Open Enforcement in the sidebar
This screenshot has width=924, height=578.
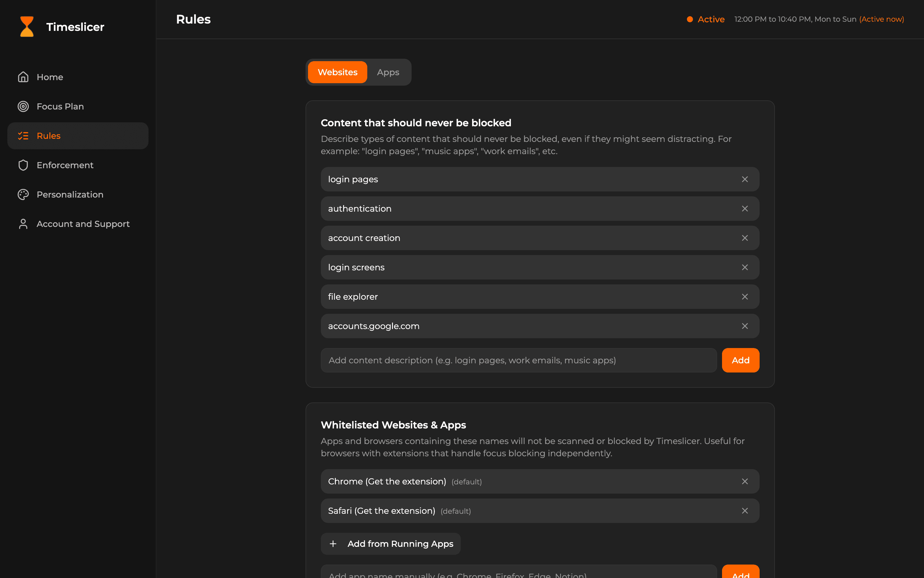click(78, 165)
